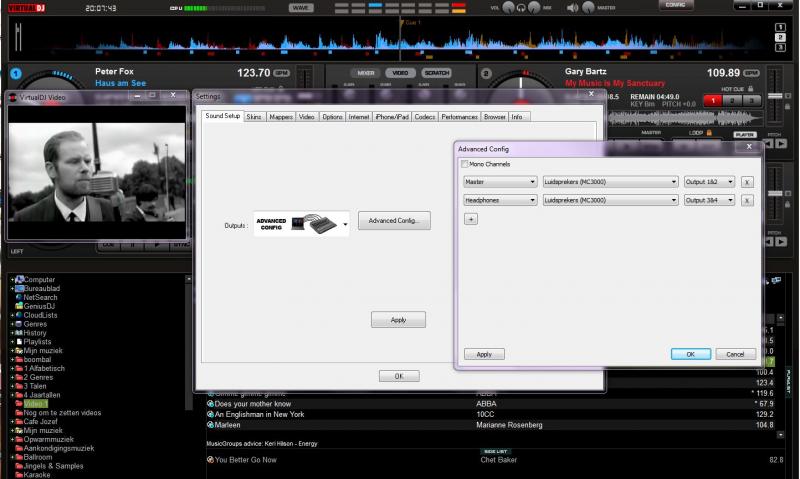Toggle the BPM button next to 123.70
The height and width of the screenshot is (479, 800).
tap(281, 73)
